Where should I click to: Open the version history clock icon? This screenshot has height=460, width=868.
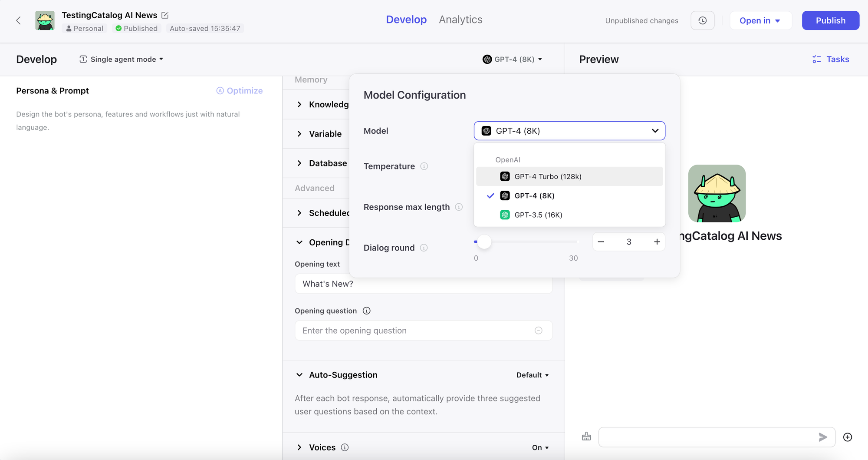pyautogui.click(x=703, y=20)
